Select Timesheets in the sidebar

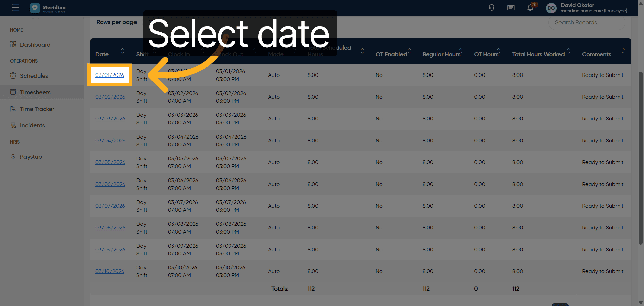(35, 92)
